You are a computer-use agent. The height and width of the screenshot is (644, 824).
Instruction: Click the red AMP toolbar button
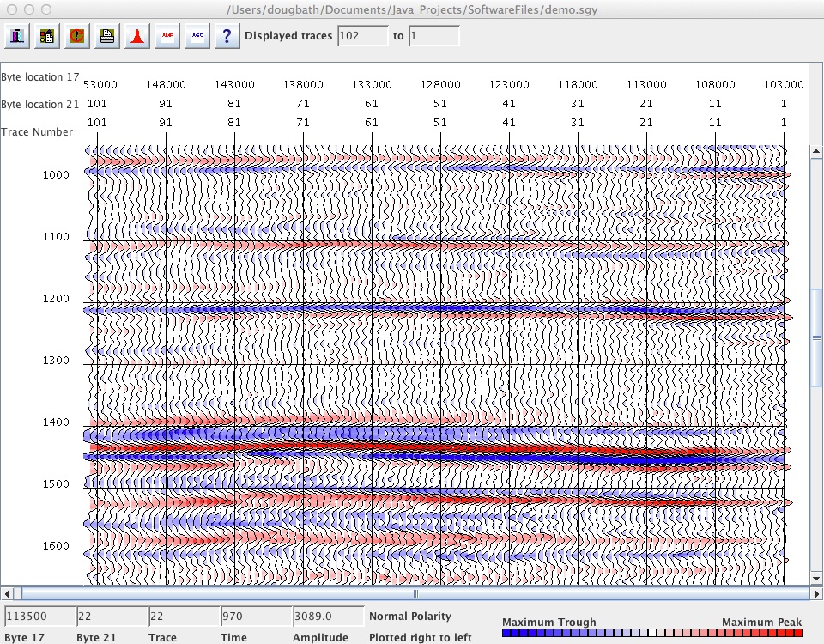[167, 36]
